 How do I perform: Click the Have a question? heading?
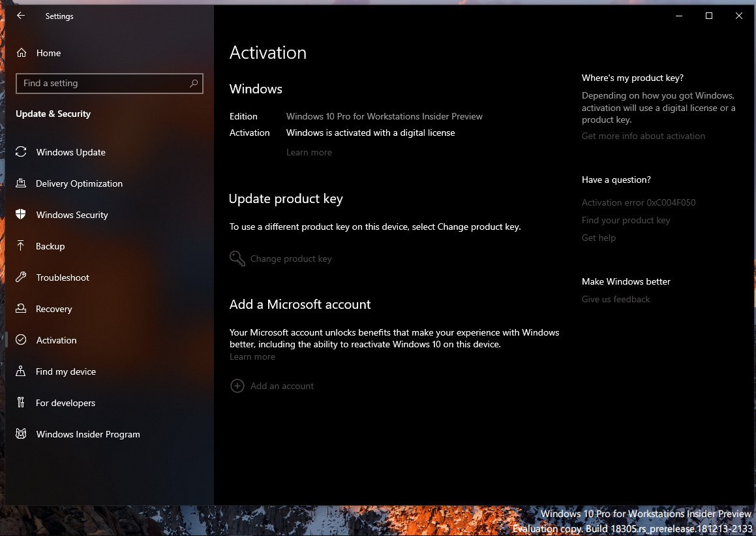pos(616,180)
